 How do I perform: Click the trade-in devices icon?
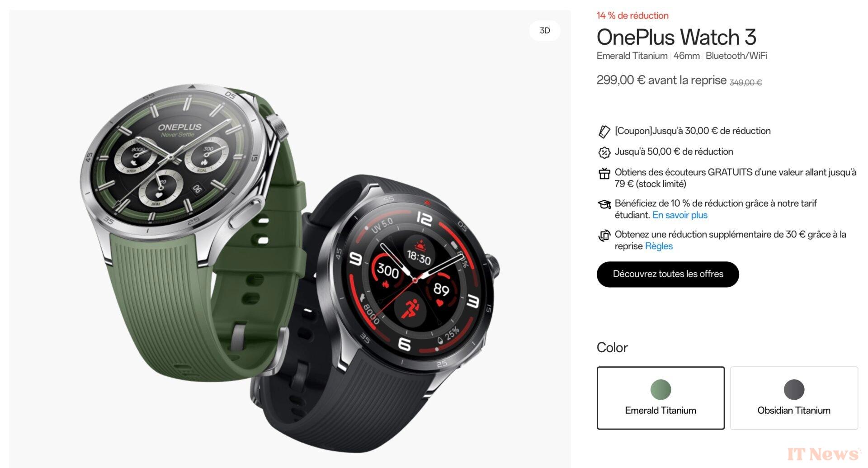pyautogui.click(x=604, y=236)
